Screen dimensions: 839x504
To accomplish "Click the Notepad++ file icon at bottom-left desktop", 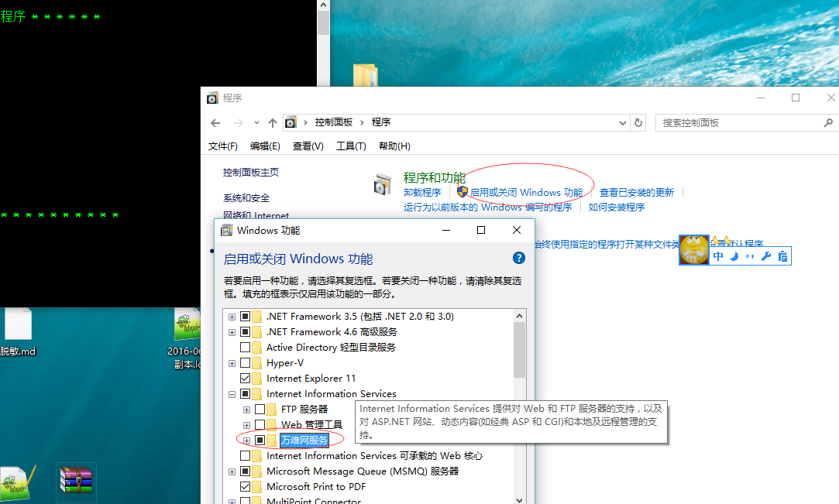I will pos(16,482).
